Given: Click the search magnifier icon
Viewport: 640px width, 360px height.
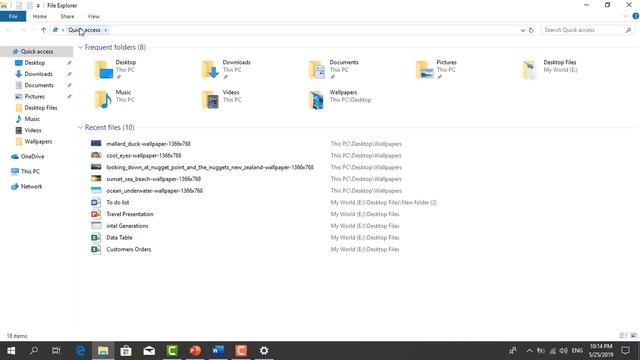Looking at the screenshot, I should [x=628, y=30].
